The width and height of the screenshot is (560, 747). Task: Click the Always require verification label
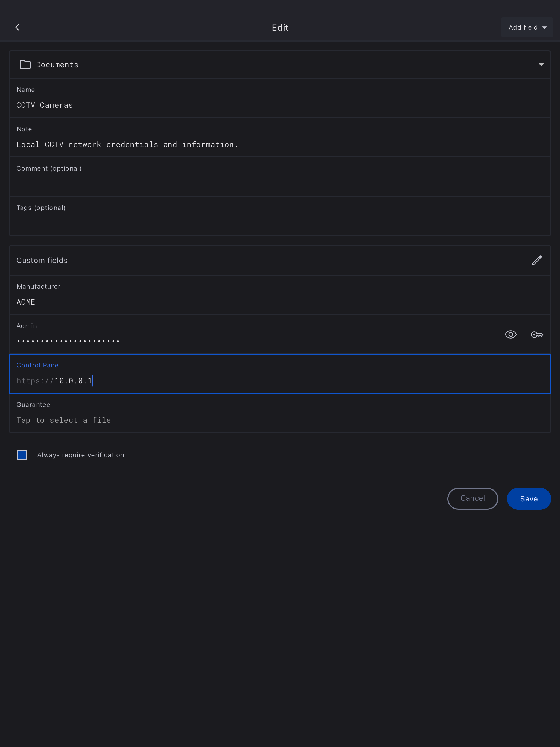point(81,455)
